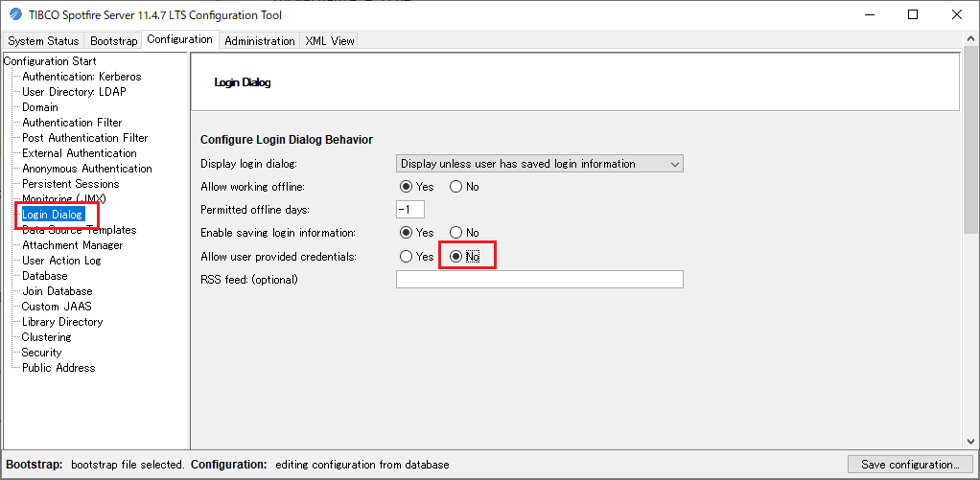The height and width of the screenshot is (480, 980).
Task: Enable saving login information: choose Yes
Action: coord(407,233)
